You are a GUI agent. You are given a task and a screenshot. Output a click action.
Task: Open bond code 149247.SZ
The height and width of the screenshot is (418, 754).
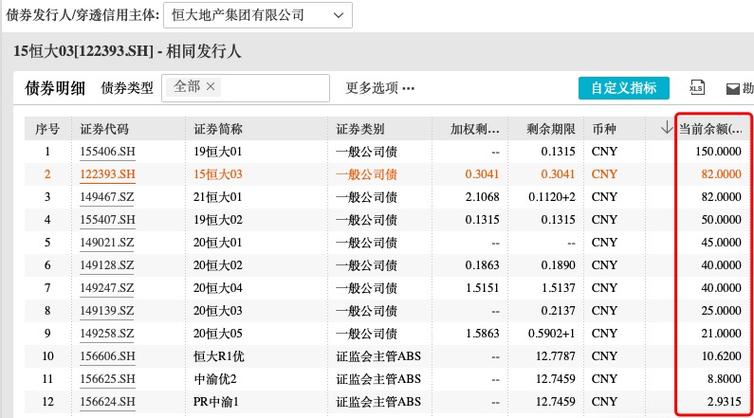(x=107, y=288)
